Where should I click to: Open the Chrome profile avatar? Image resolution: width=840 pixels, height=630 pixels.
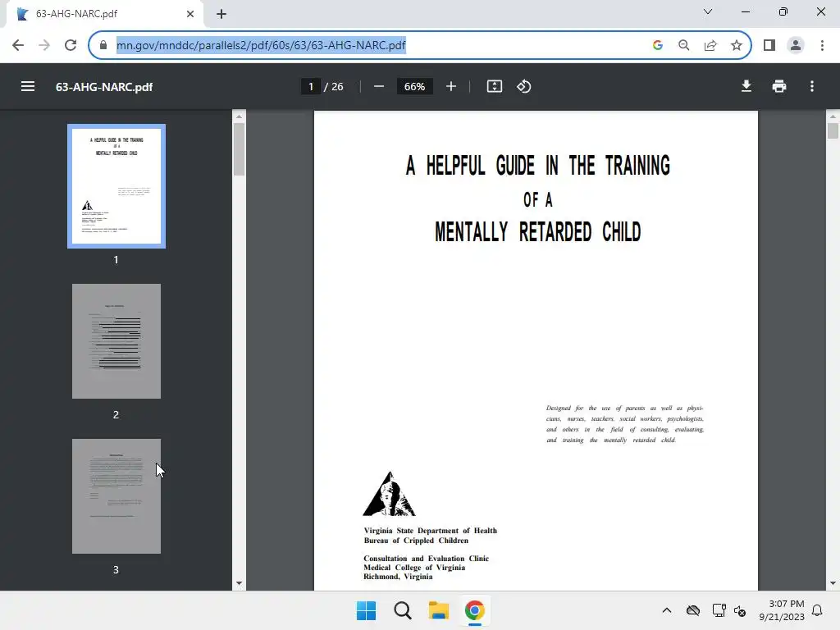[x=796, y=45]
